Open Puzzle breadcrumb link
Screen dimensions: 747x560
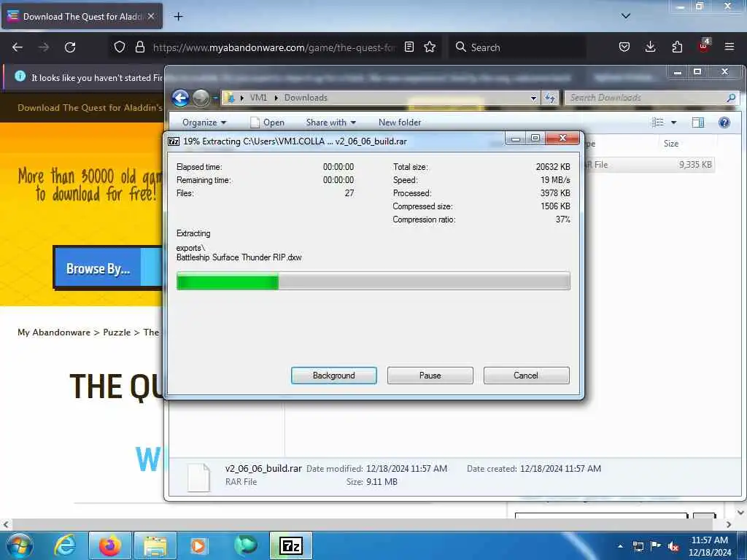pos(117,332)
